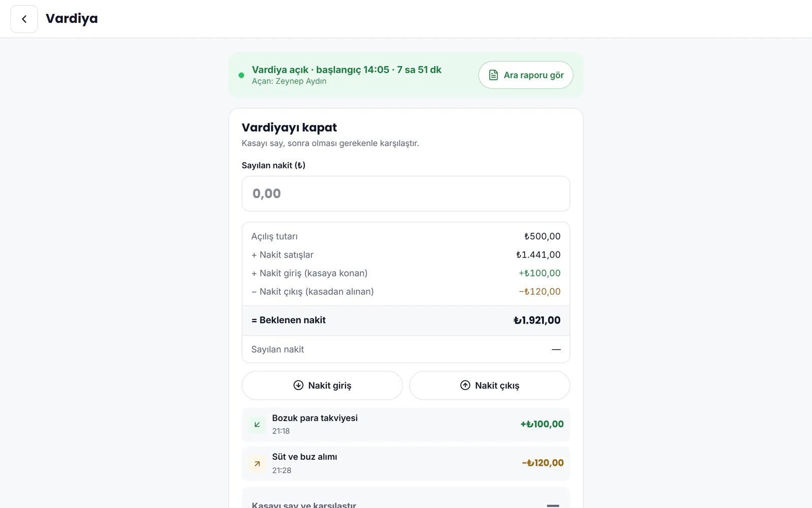
Task: Click the Nakit satışlar amount ₺1.441,00
Action: coord(538,255)
